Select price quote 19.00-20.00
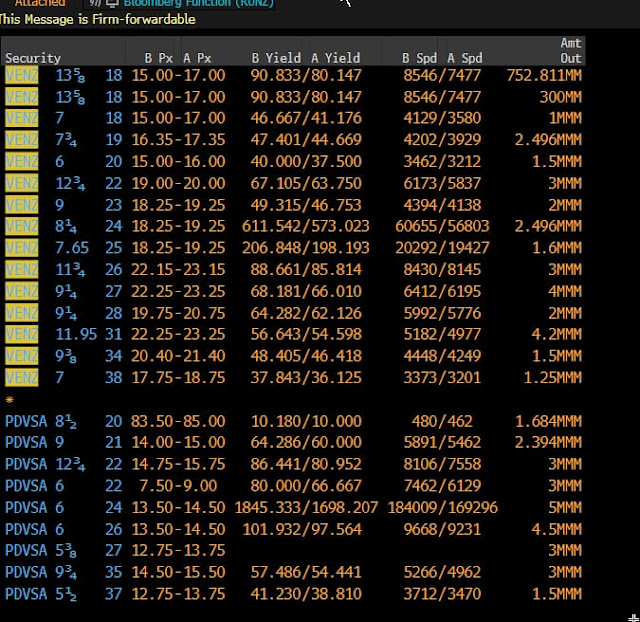Viewport: 640px width, 622px height. [x=178, y=183]
